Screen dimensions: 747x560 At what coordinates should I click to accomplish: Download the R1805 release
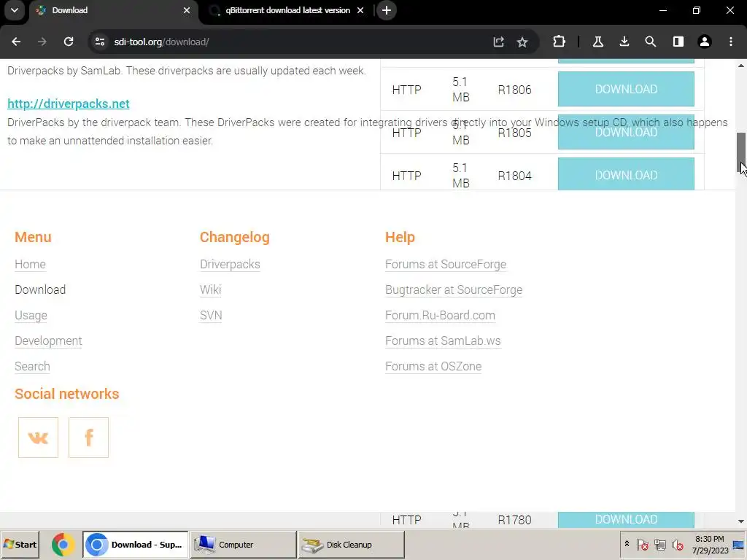point(626,132)
